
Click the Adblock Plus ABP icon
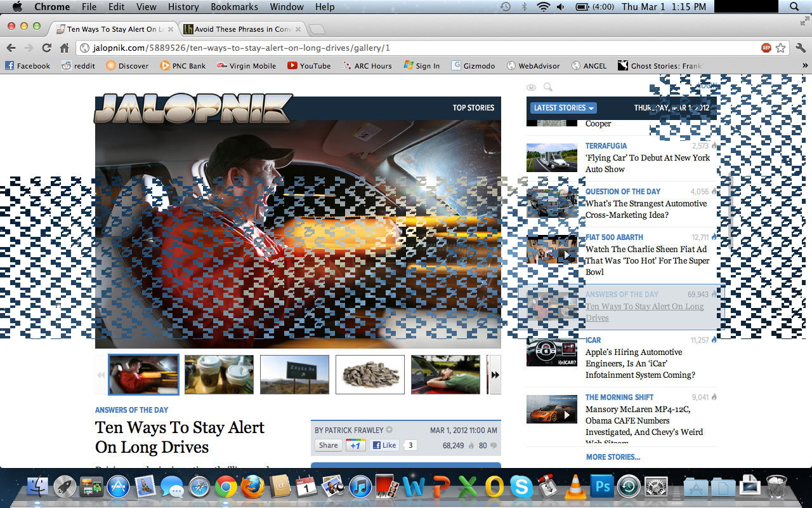766,48
